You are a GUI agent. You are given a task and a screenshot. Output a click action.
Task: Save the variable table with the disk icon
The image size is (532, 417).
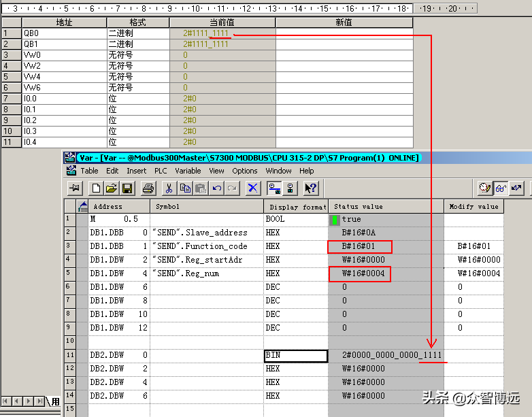[127, 188]
